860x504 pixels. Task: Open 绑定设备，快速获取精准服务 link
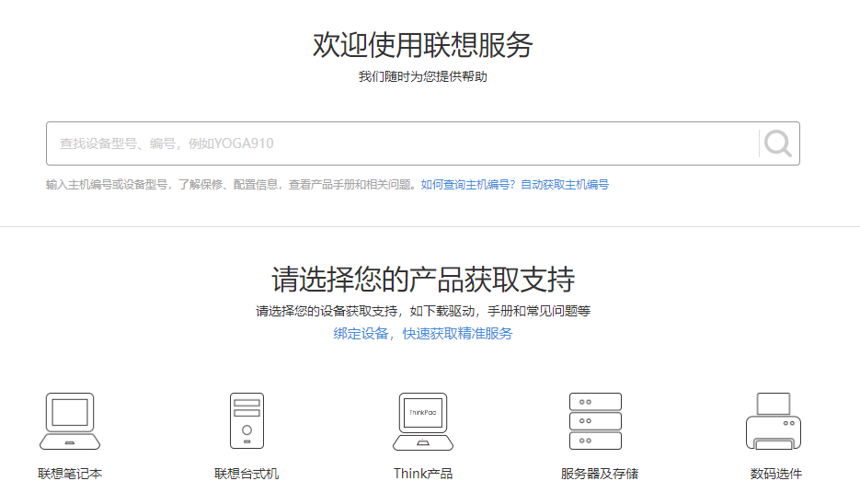coord(423,334)
